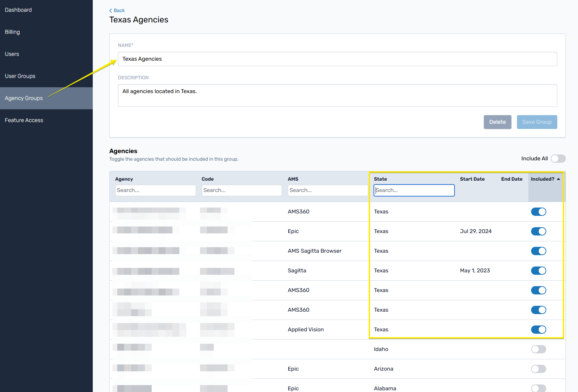The width and height of the screenshot is (578, 392).
Task: Click the Delete button
Action: 497,122
